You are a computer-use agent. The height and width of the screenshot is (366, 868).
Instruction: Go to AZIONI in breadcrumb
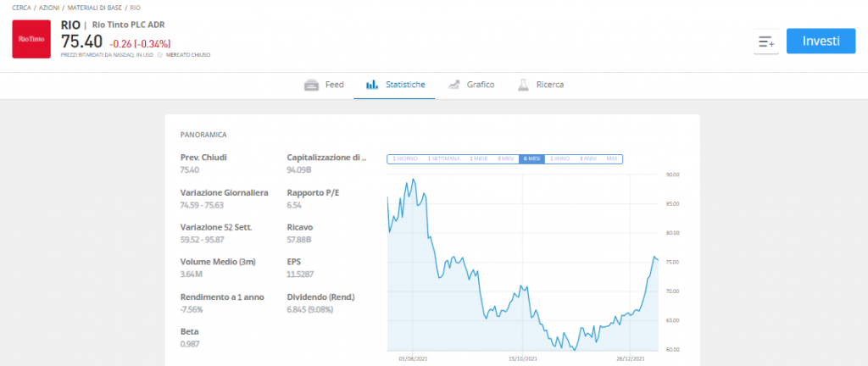click(50, 8)
